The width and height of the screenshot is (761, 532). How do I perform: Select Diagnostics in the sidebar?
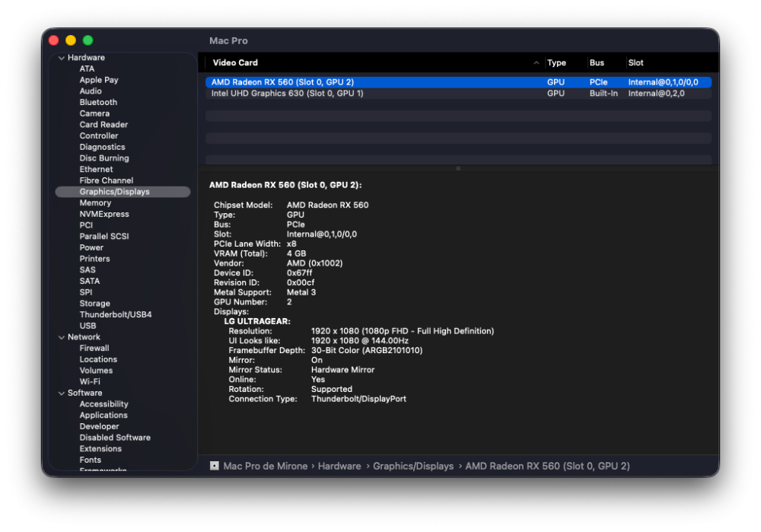[x=103, y=147]
